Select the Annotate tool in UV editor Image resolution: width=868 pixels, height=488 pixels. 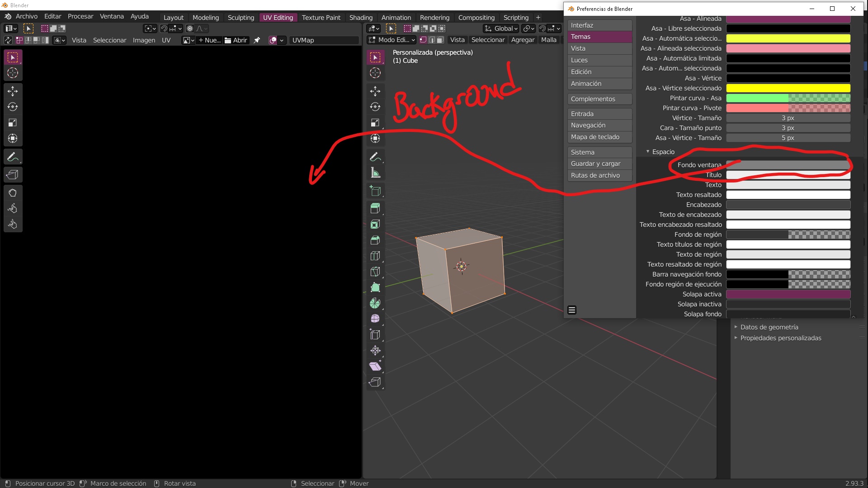tap(13, 157)
